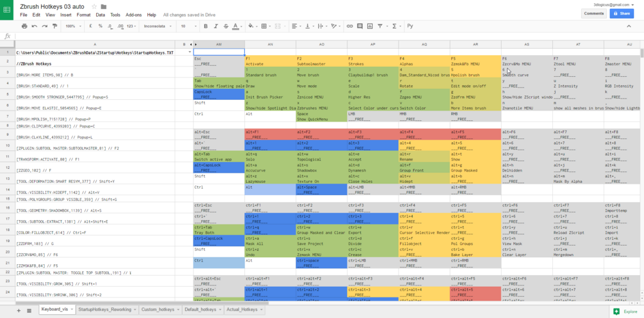Collapse the menus with the top-right chevron

629,26
